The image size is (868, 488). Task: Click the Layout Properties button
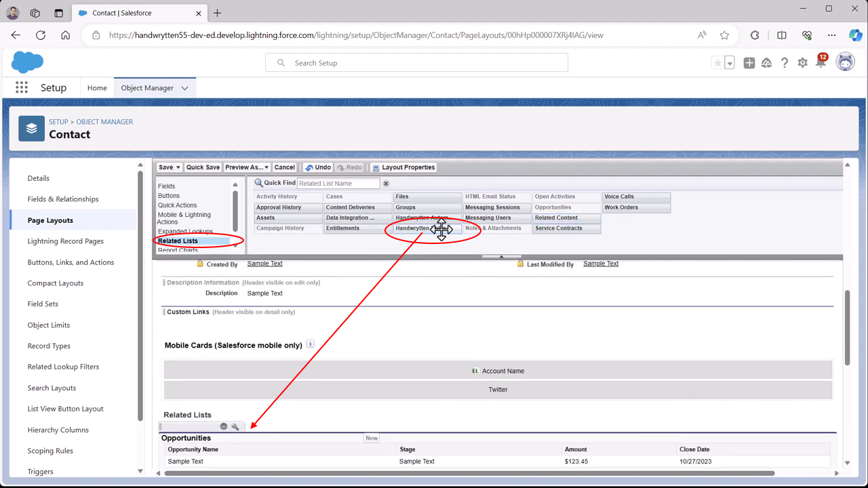point(403,167)
